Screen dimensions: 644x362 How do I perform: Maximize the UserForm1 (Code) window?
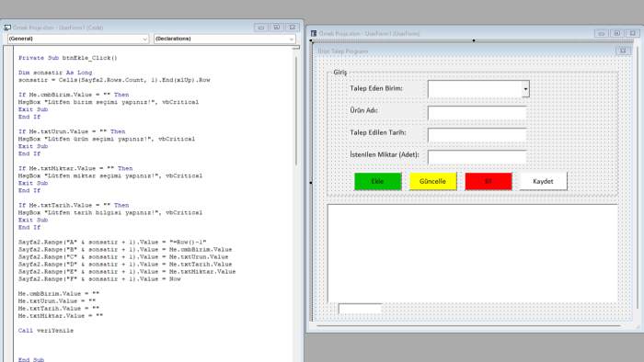pyautogui.click(x=276, y=28)
